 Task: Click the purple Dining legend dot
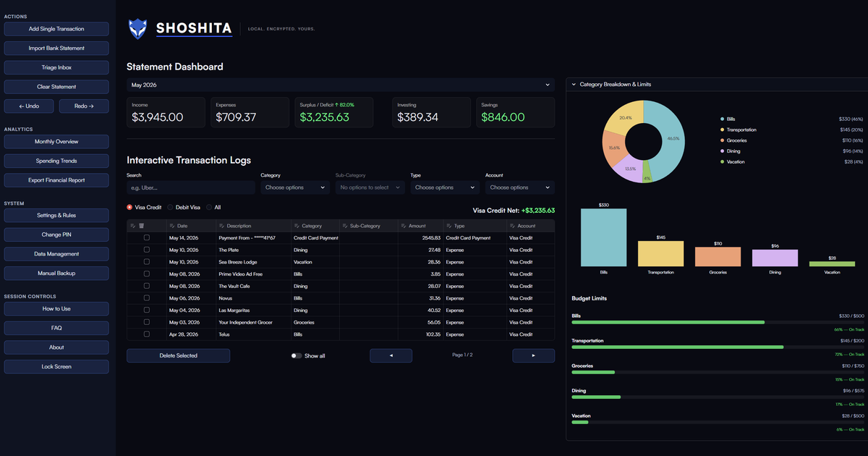(x=722, y=151)
